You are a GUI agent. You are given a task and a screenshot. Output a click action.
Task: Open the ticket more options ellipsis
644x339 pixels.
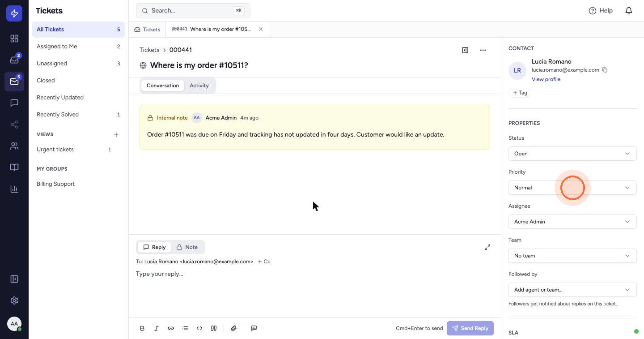[483, 50]
